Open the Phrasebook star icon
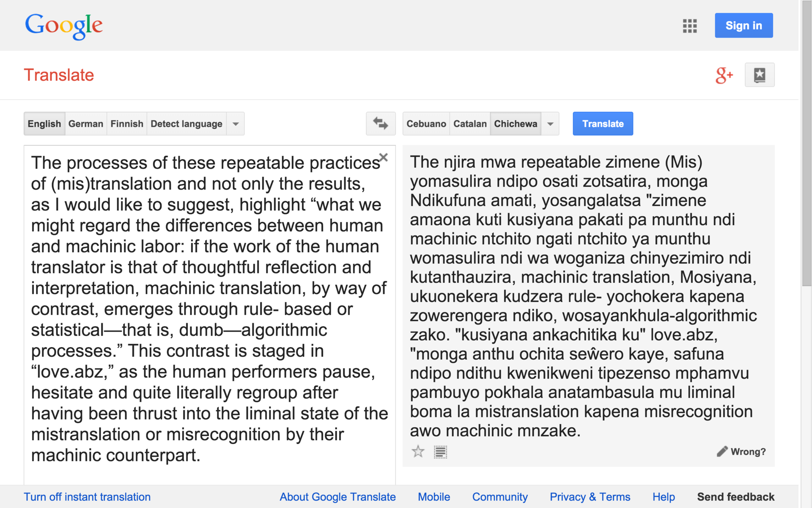 759,75
